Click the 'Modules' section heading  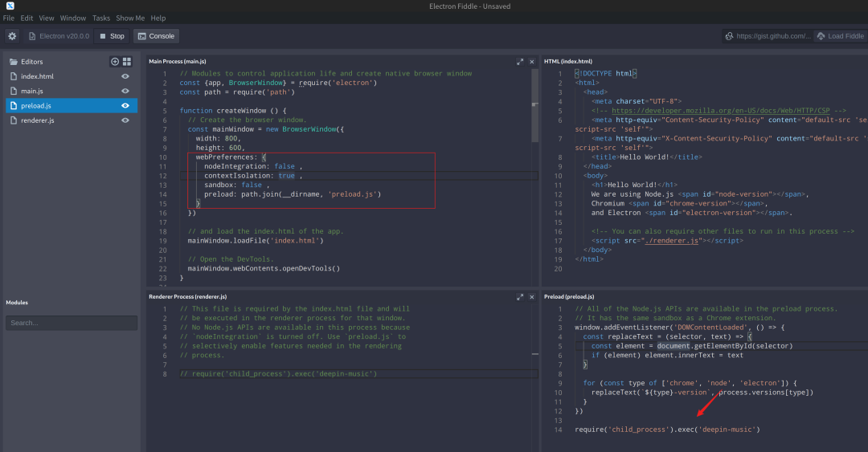[17, 303]
